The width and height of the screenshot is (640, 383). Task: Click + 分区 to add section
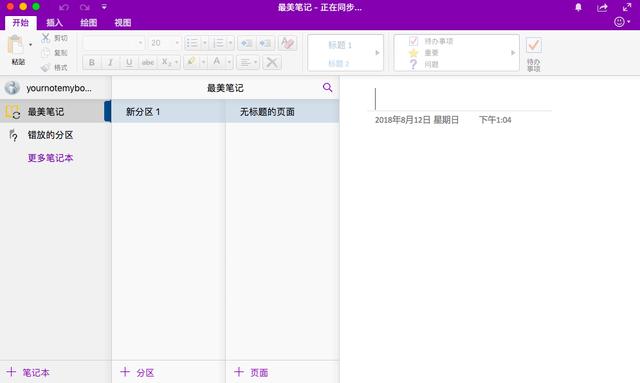pos(137,372)
